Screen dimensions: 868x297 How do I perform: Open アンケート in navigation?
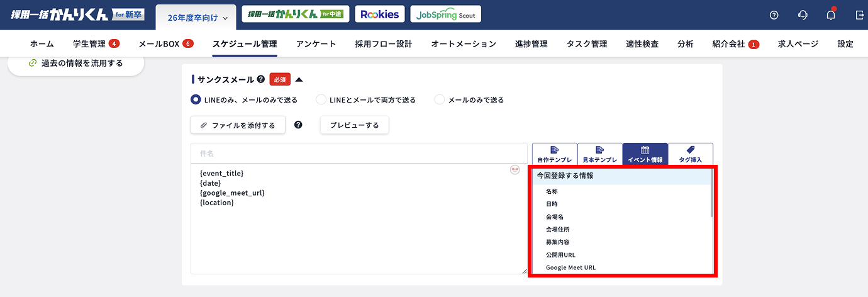[x=316, y=44]
